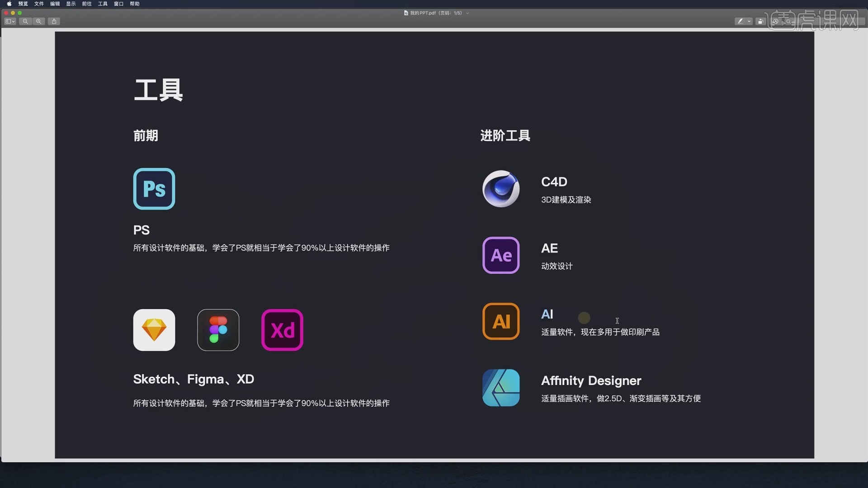The height and width of the screenshot is (488, 868).
Task: Open the Apple menu
Action: point(9,4)
